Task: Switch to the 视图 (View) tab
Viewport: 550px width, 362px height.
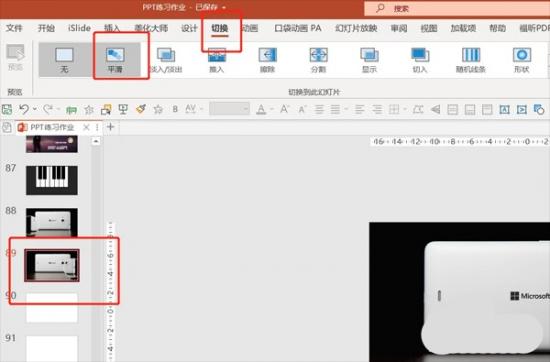Action: point(429,28)
